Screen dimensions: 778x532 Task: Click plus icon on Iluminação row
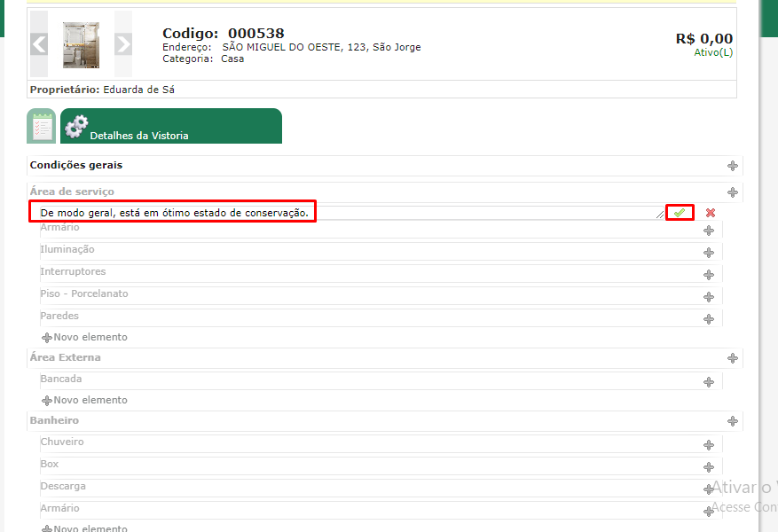[x=709, y=253]
